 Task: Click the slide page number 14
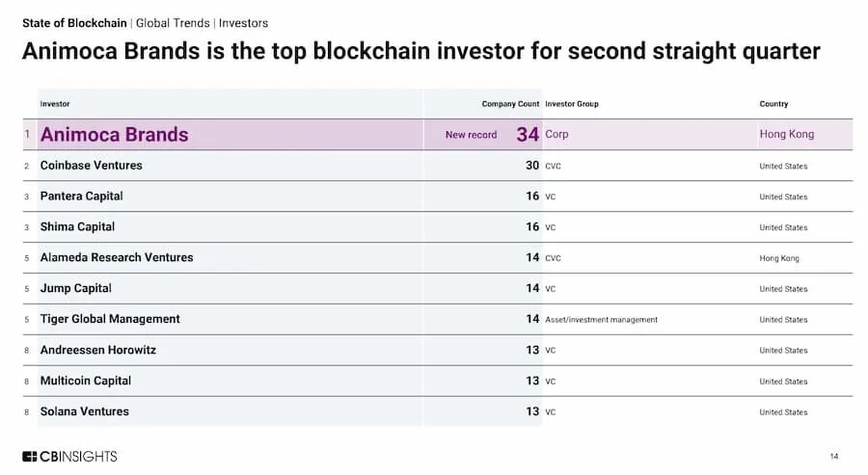click(x=833, y=456)
